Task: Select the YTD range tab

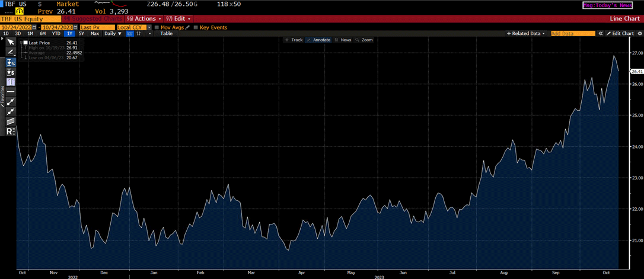Action: pyautogui.click(x=56, y=34)
